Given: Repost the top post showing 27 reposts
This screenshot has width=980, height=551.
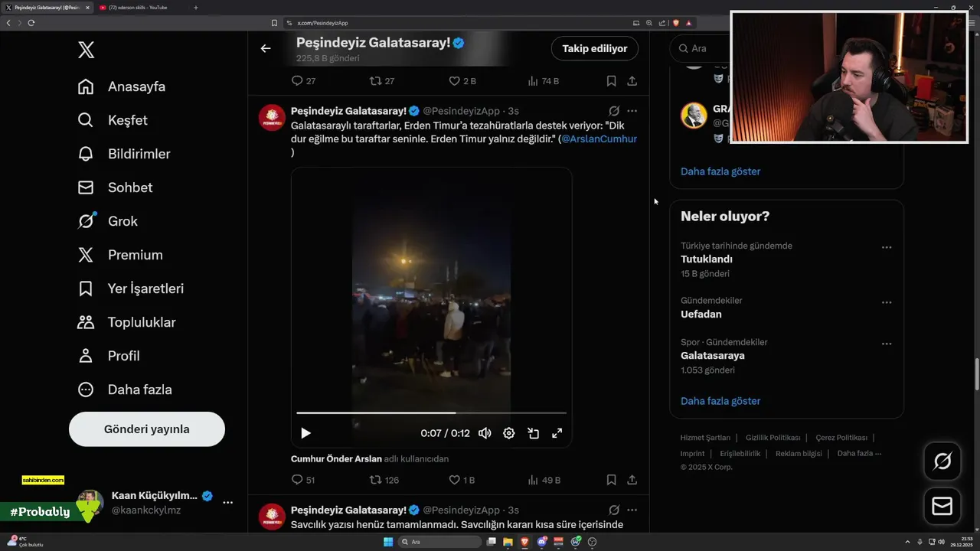Looking at the screenshot, I should pyautogui.click(x=382, y=81).
